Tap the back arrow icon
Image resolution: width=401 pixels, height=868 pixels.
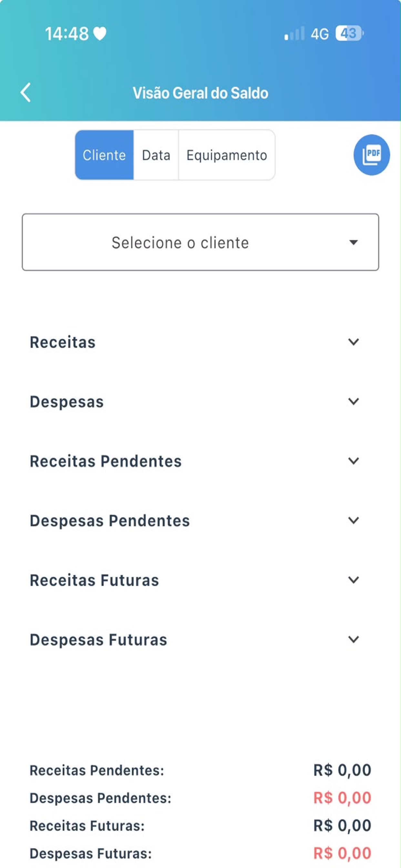(x=26, y=92)
